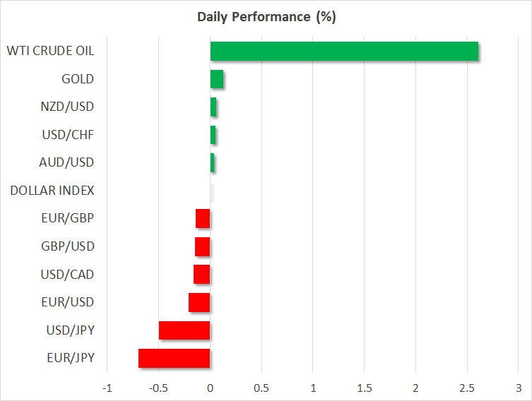Select the 0 horizontal axis tick label
The height and width of the screenshot is (401, 532).
click(210, 388)
